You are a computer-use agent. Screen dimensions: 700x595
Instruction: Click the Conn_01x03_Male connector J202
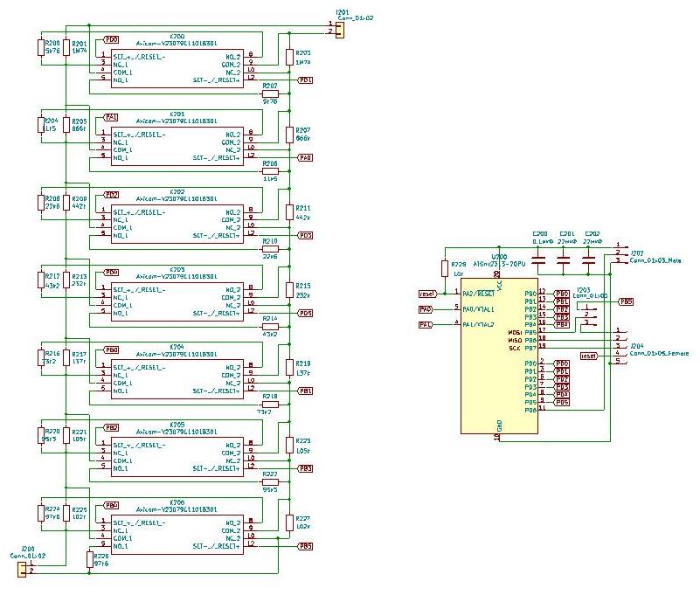pos(620,253)
